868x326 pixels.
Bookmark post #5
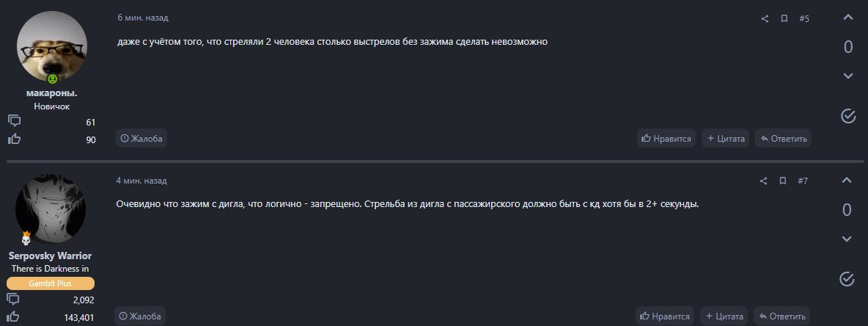[784, 18]
